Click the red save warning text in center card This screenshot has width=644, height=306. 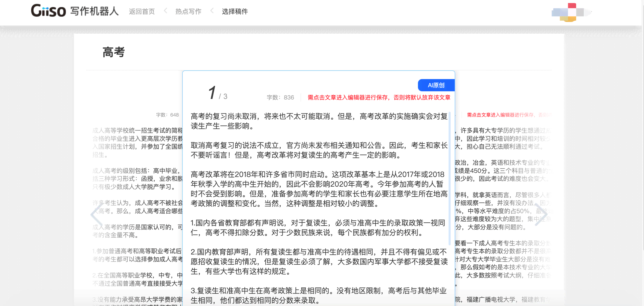tap(379, 97)
